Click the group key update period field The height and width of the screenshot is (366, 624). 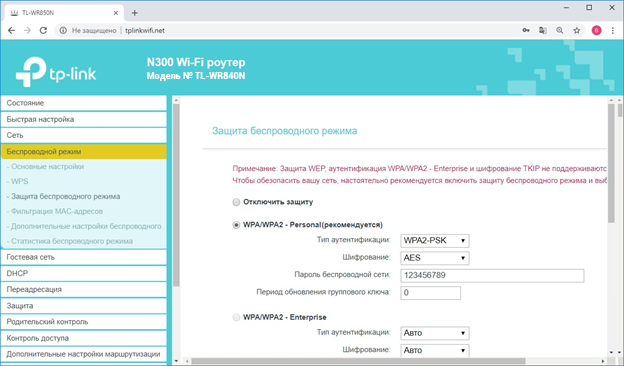431,293
